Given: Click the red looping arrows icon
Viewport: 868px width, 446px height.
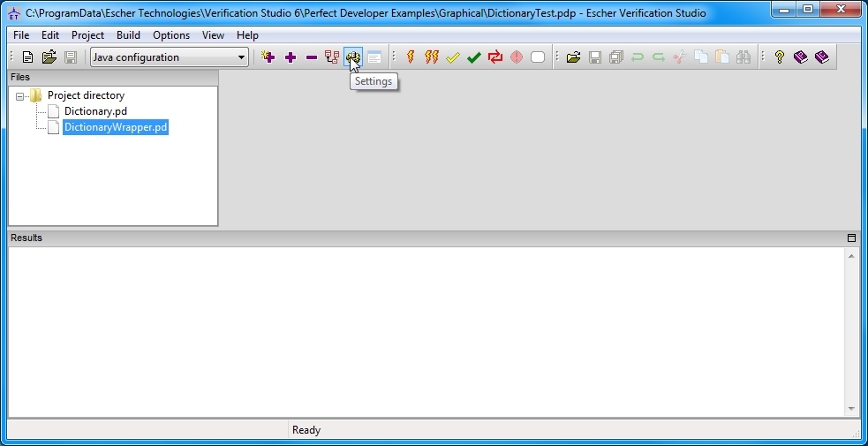Looking at the screenshot, I should tap(494, 57).
